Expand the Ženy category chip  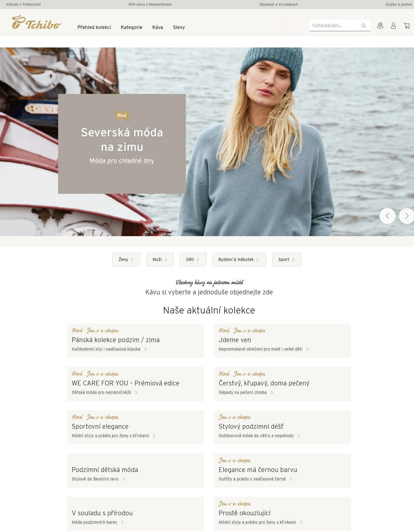pos(126,259)
